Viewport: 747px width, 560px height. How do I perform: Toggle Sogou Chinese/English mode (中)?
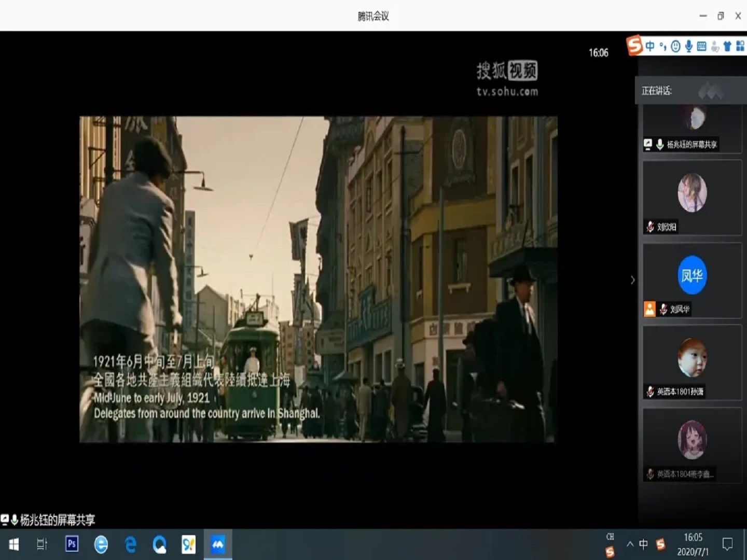pyautogui.click(x=650, y=46)
